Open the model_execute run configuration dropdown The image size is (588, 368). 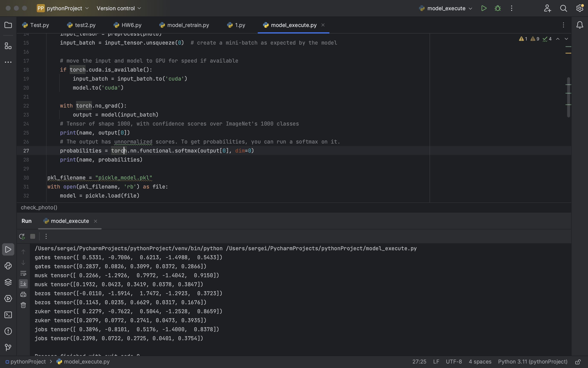(446, 8)
